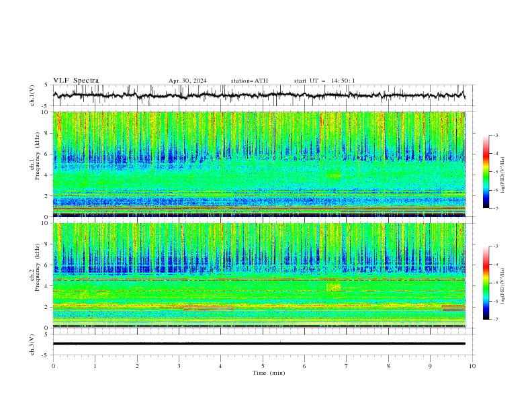Click the "ch.1(V)" waveform axis label

32,95
